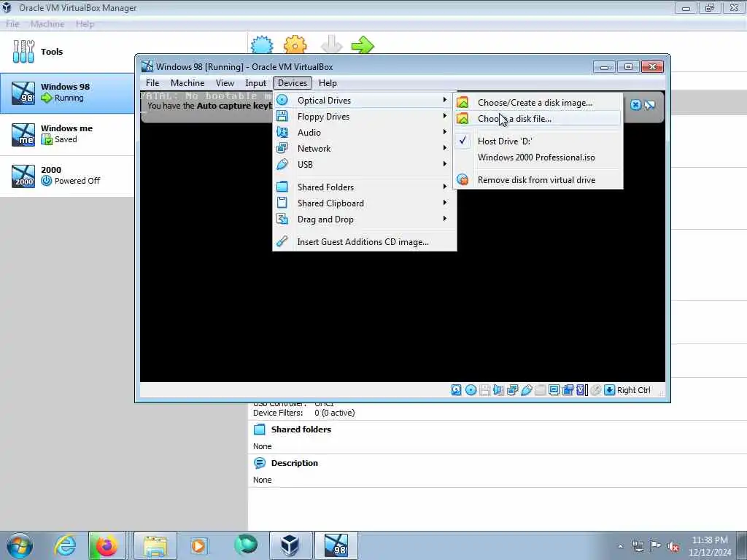Open Windows Media Player from taskbar
Screen dimensions: 747x560
click(198, 545)
